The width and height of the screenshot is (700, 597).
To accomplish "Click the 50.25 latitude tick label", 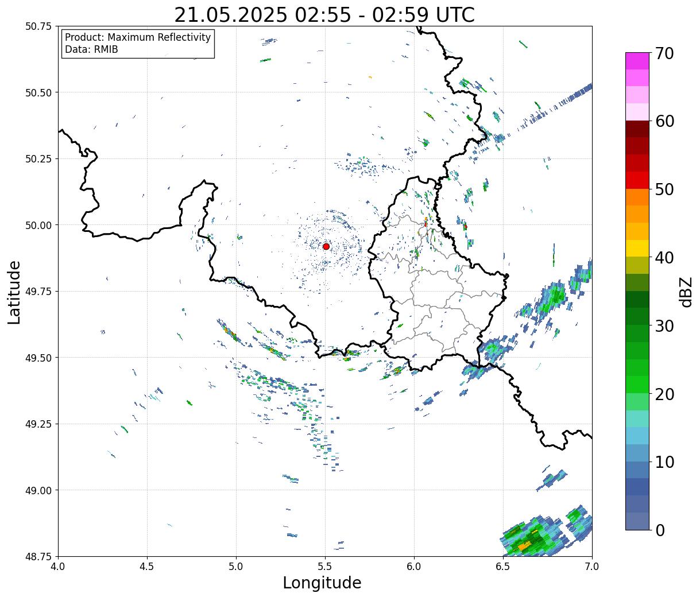I will tap(38, 159).
